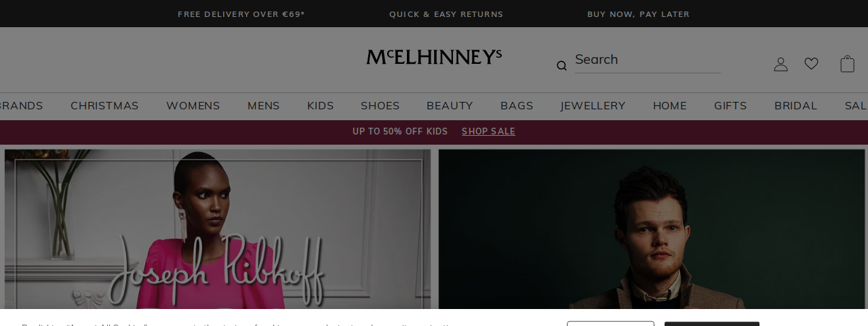Open the Gifts menu

pos(730,106)
